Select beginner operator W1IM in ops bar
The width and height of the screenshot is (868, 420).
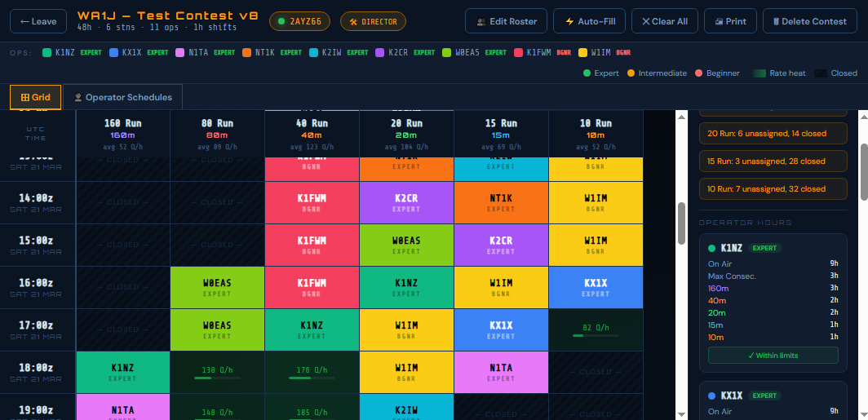(604, 52)
